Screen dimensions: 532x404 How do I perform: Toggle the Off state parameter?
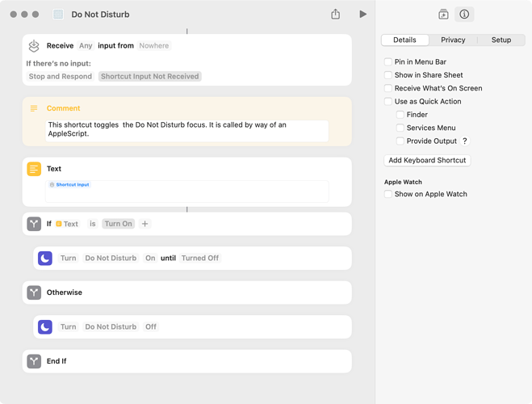point(151,327)
